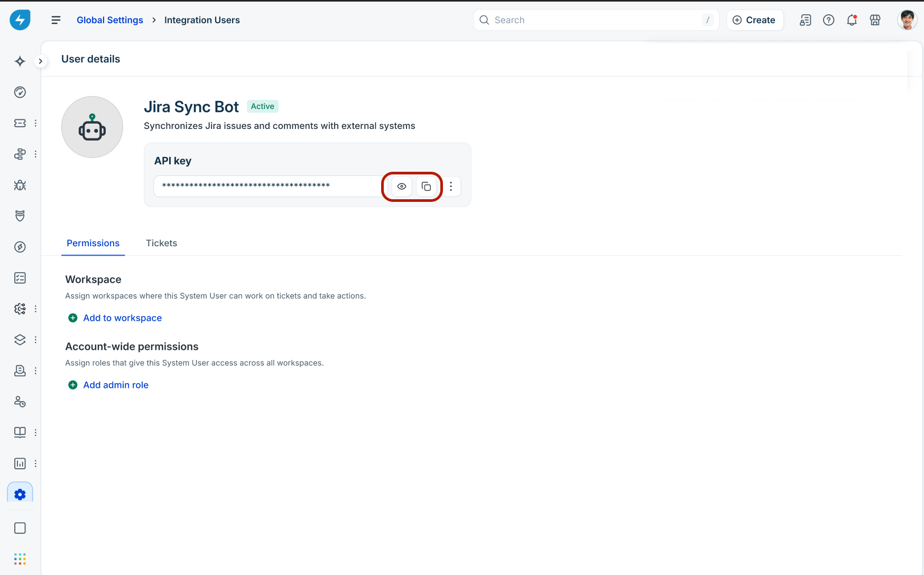Switch to the Tickets tab
The width and height of the screenshot is (924, 575).
pos(161,243)
